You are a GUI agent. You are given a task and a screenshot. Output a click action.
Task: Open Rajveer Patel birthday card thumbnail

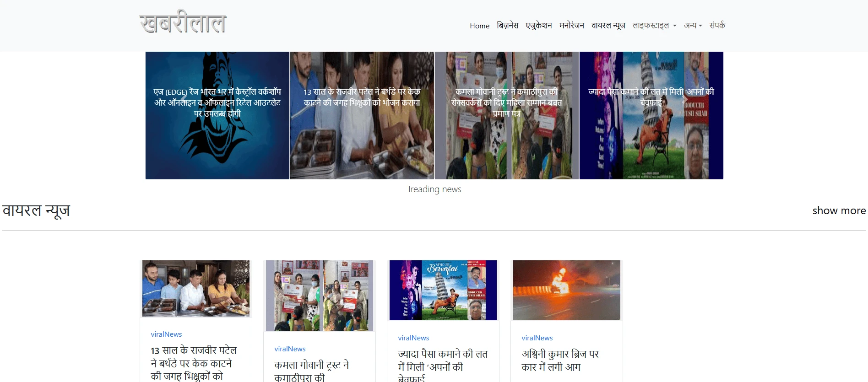(x=195, y=288)
